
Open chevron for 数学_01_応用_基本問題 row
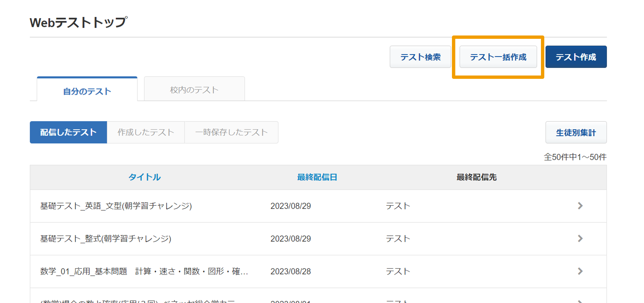[580, 271]
